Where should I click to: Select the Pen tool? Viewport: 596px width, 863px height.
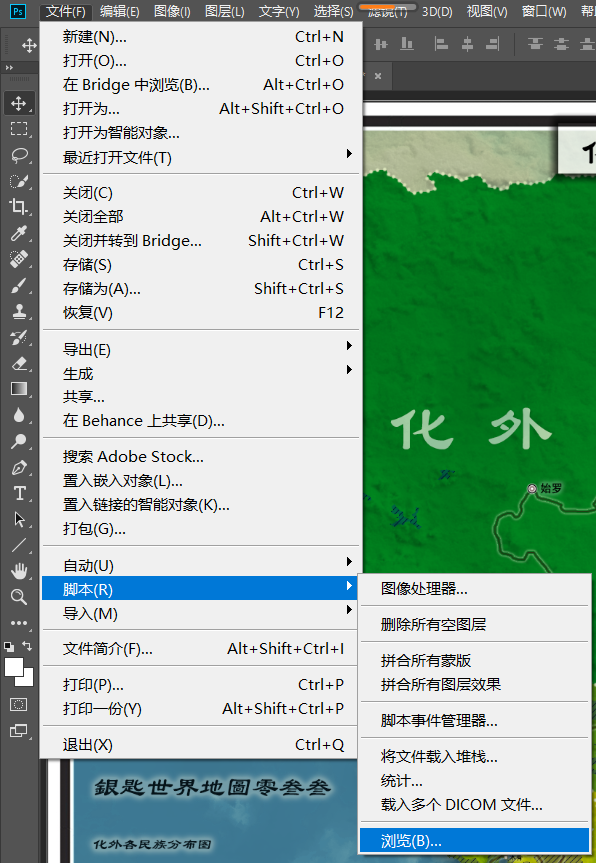click(x=19, y=468)
